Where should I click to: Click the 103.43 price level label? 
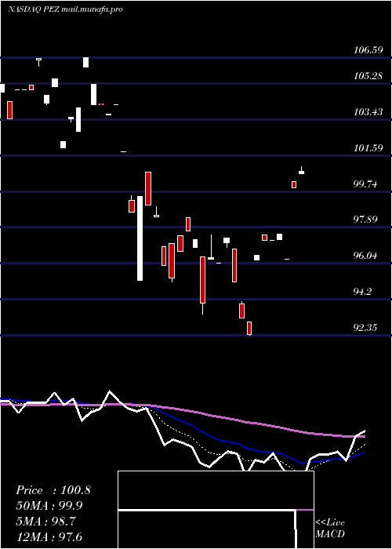(x=368, y=112)
